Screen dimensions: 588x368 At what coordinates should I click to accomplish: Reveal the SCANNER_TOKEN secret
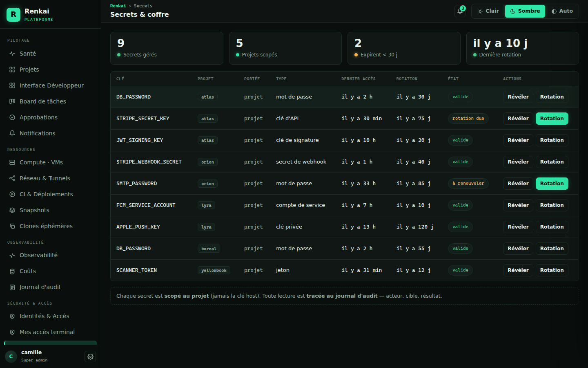[x=518, y=270]
